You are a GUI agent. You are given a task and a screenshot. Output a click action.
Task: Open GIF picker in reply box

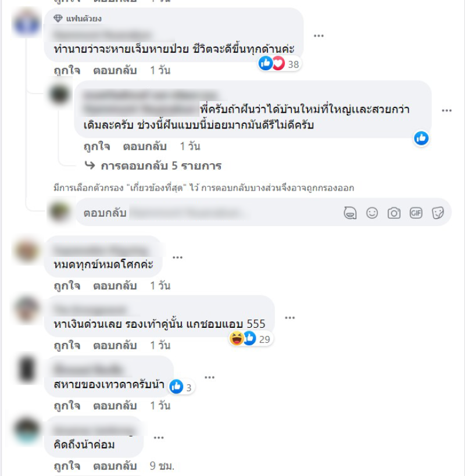(416, 213)
